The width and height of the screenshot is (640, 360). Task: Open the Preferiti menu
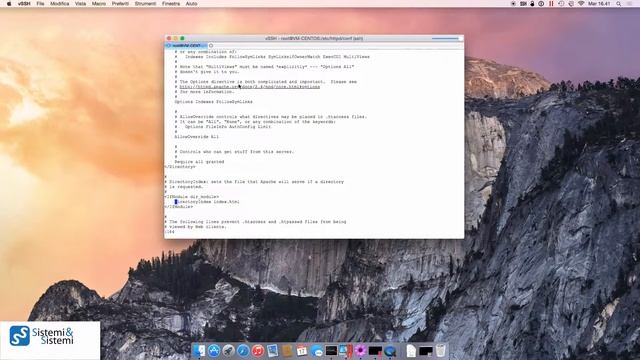[120, 4]
